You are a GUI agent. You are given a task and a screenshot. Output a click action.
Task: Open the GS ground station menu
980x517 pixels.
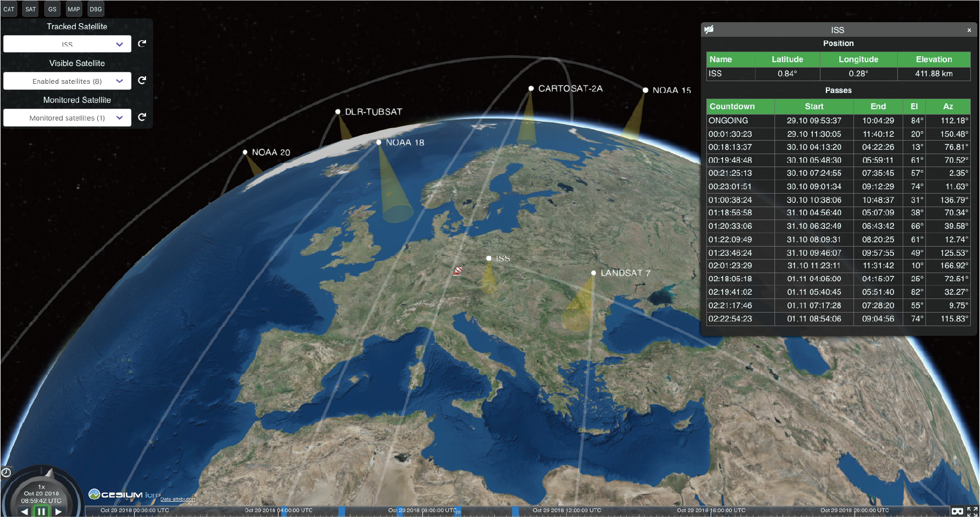point(52,9)
